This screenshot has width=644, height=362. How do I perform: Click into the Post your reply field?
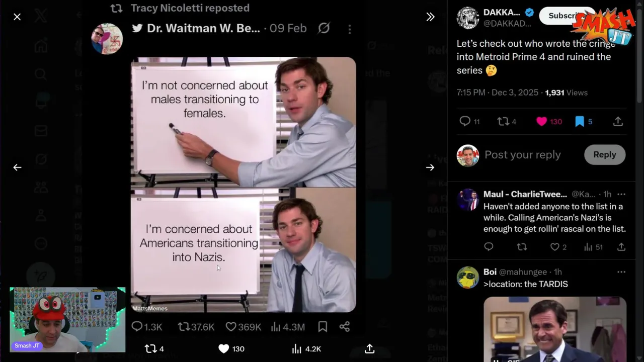(x=523, y=155)
